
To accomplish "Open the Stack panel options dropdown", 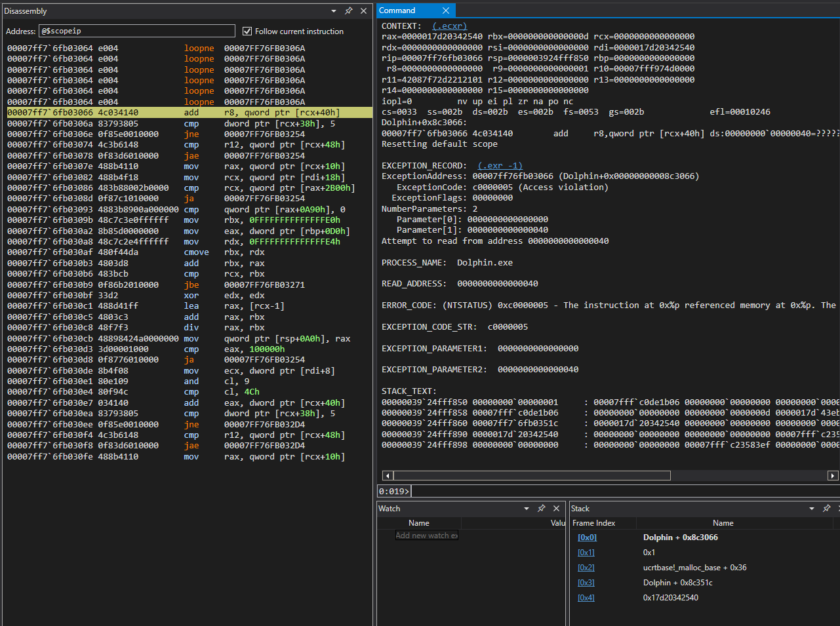I will pyautogui.click(x=812, y=509).
